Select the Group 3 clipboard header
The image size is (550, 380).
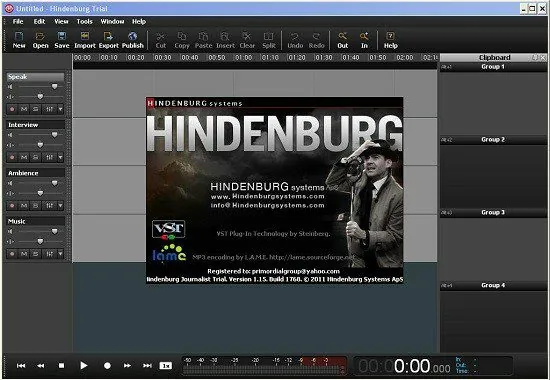(x=493, y=212)
